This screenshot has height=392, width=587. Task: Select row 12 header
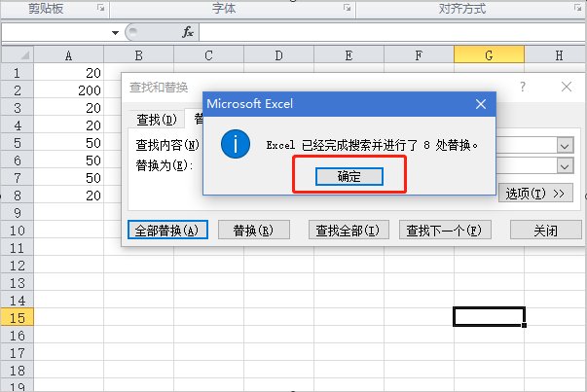(x=18, y=266)
